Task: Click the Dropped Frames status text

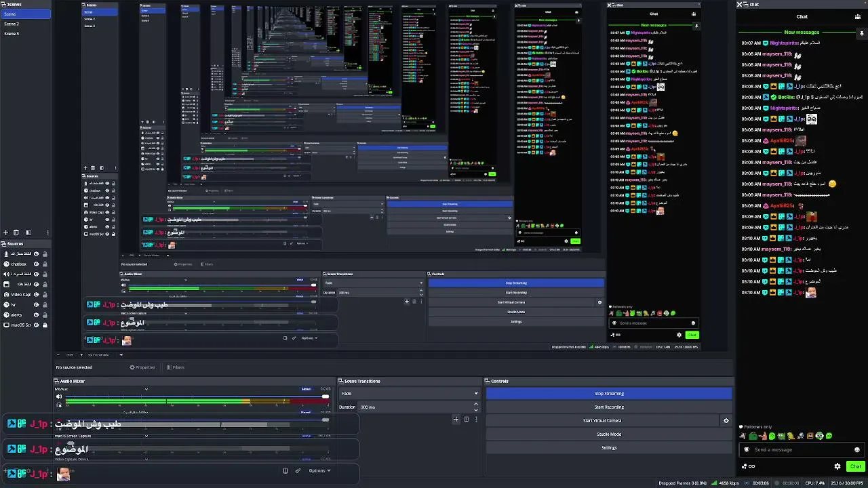Action: (x=683, y=483)
